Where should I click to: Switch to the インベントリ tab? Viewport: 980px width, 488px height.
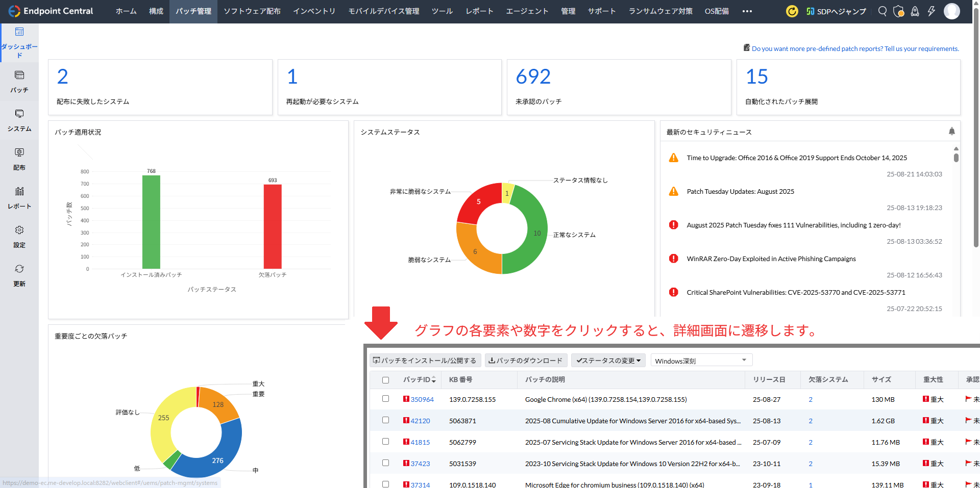tap(314, 11)
